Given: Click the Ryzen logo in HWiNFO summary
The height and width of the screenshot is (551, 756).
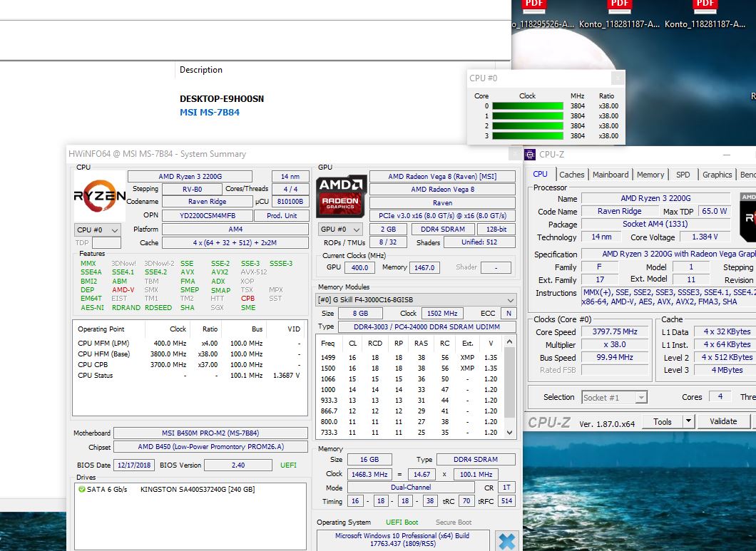Looking at the screenshot, I should pyautogui.click(x=99, y=196).
